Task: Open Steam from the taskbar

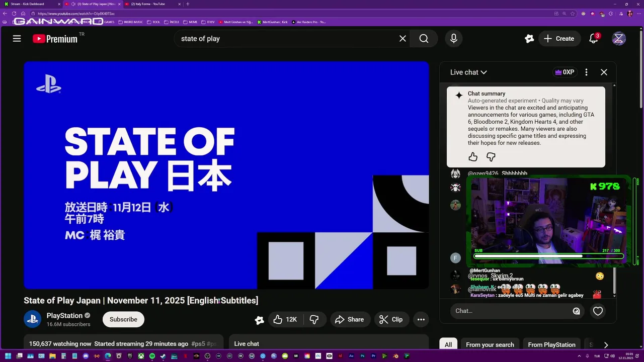Action: [163, 356]
